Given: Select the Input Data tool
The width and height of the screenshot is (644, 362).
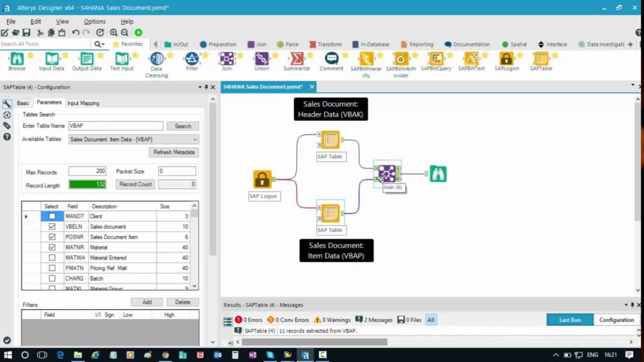Looking at the screenshot, I should pos(52,62).
